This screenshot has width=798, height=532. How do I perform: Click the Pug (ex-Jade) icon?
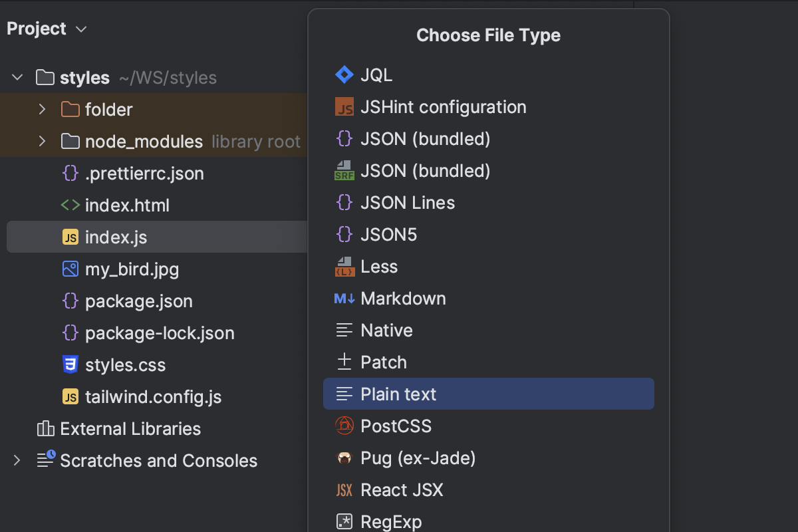pyautogui.click(x=344, y=458)
